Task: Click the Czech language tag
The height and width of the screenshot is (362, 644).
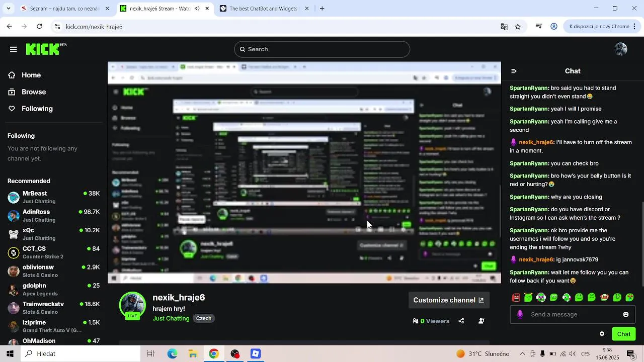Action: click(204, 318)
